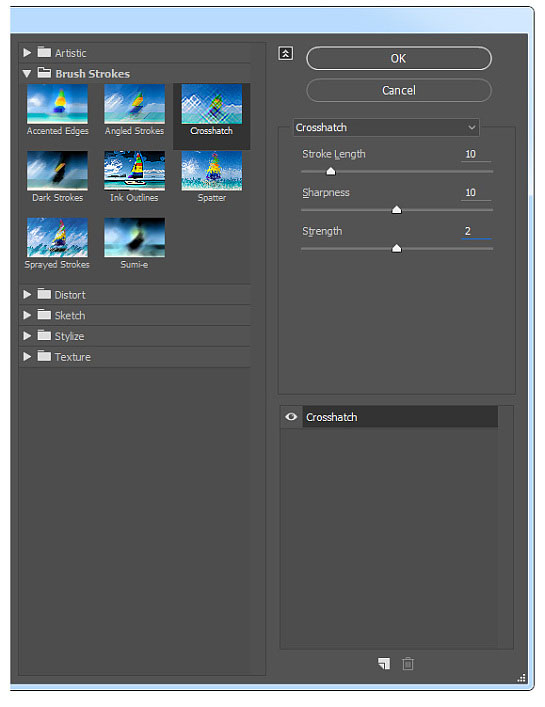Click the new effect layer icon
Screen dimensions: 545x707
pyautogui.click(x=384, y=663)
